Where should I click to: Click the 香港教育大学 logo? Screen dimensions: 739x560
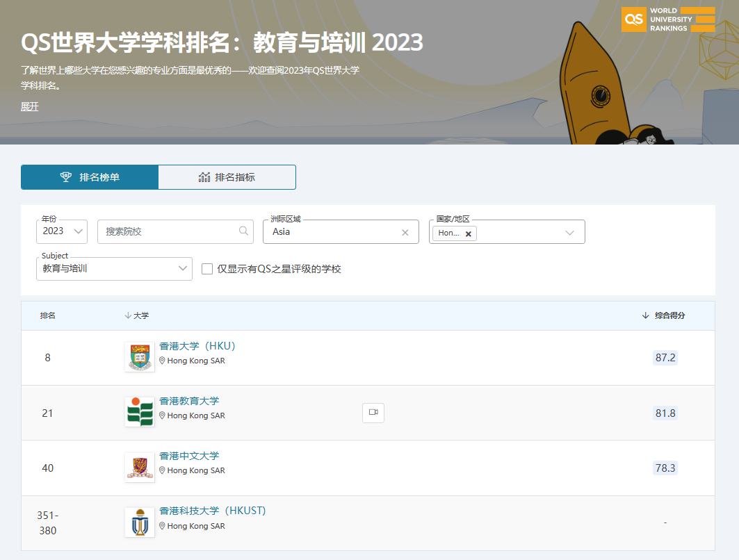pyautogui.click(x=140, y=412)
